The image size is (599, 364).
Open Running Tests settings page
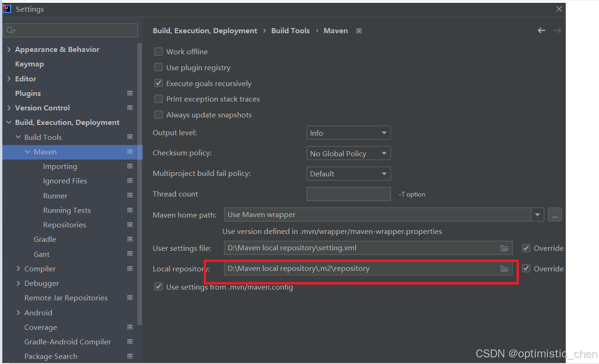pyautogui.click(x=67, y=210)
